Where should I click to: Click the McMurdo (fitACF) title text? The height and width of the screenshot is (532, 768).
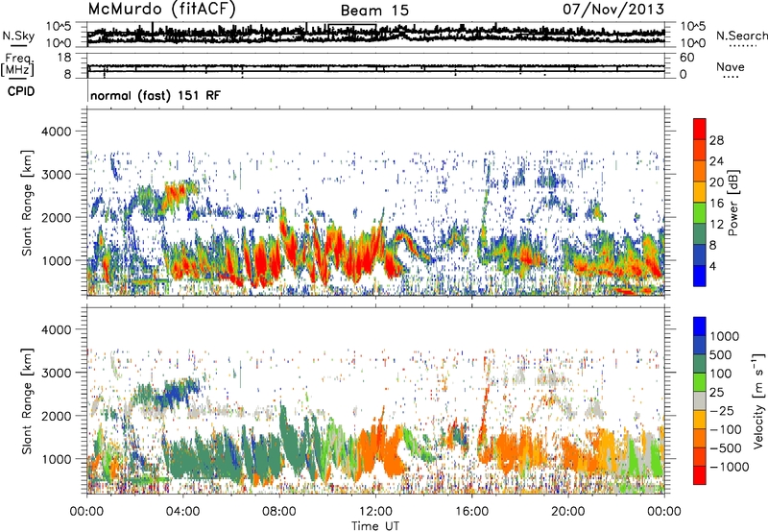[x=161, y=10]
